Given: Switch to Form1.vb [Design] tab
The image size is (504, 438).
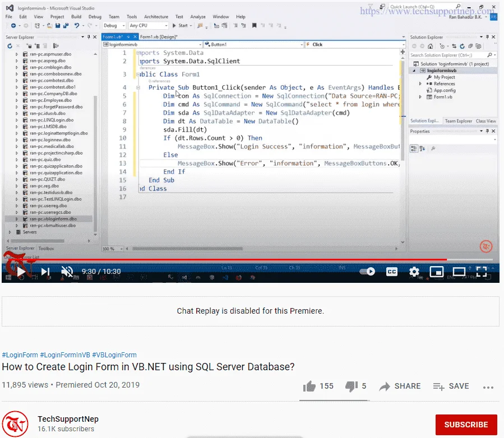Looking at the screenshot, I should click(x=159, y=37).
